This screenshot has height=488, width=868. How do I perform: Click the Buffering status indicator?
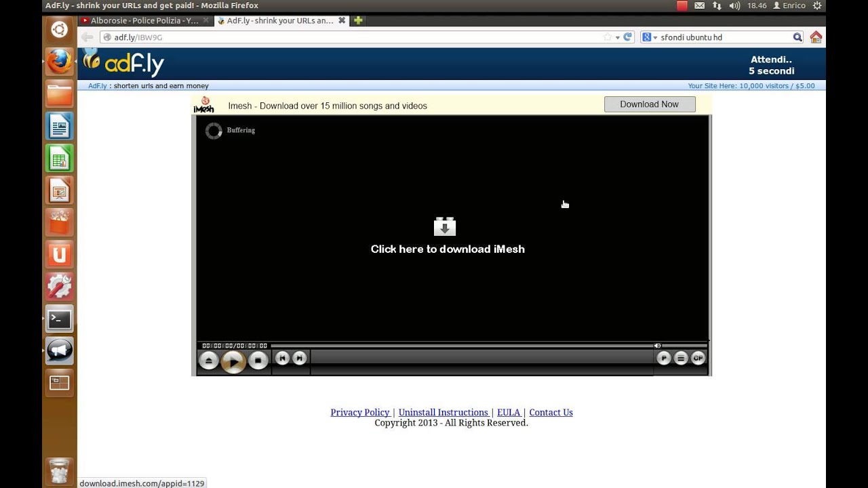(x=231, y=130)
